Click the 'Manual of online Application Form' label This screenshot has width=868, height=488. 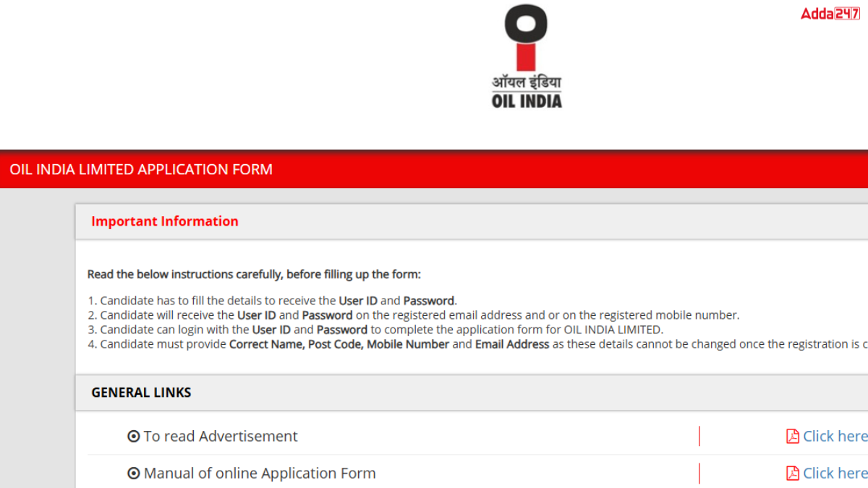[x=260, y=474]
